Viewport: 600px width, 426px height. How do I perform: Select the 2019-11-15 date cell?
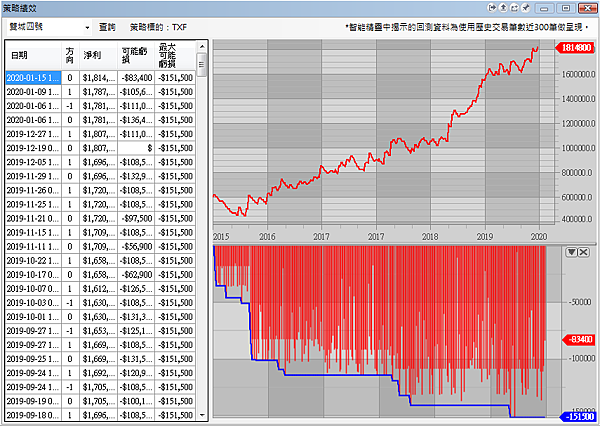(33, 232)
